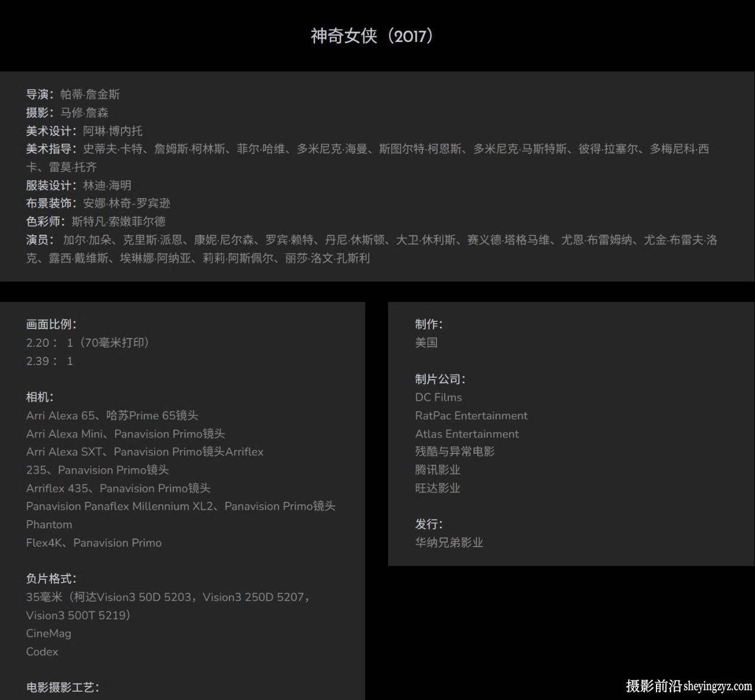The height and width of the screenshot is (700, 755).
Task: Select actor name 赛义德·塔格马维
Action: click(x=508, y=239)
